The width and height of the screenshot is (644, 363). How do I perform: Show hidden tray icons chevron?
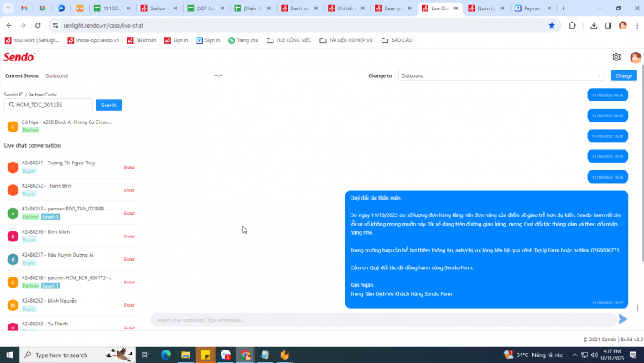click(574, 355)
